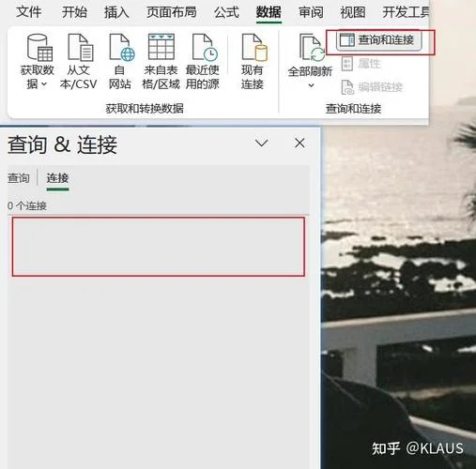Expand the 全部刷新 dropdown arrow

311,85
